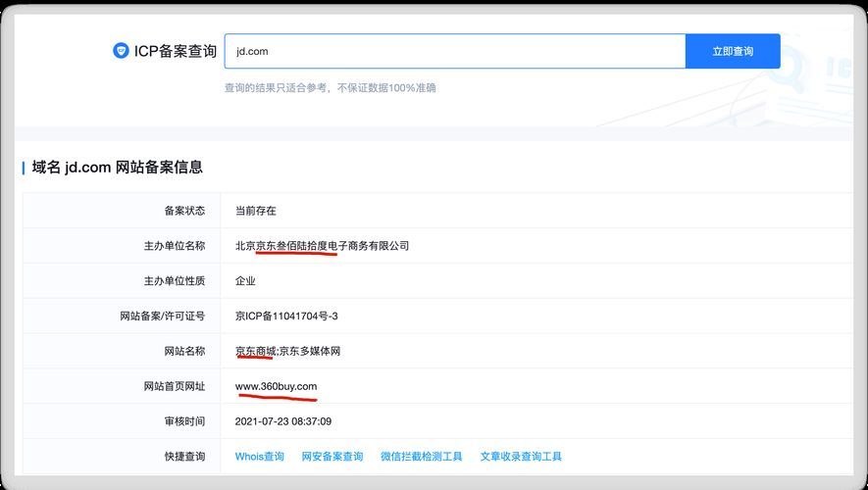Select company name 北京京东叁佰陆拾度电子商务有限公司
The width and height of the screenshot is (868, 490).
tap(322, 246)
